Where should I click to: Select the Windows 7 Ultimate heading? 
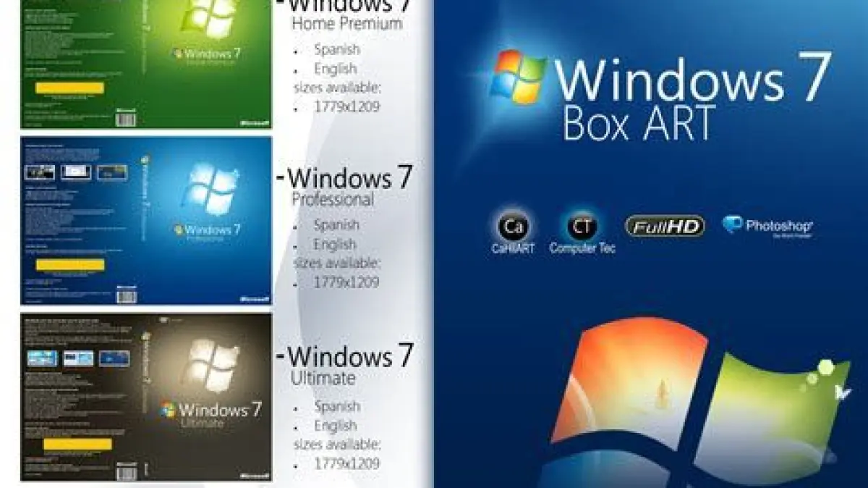tap(350, 356)
